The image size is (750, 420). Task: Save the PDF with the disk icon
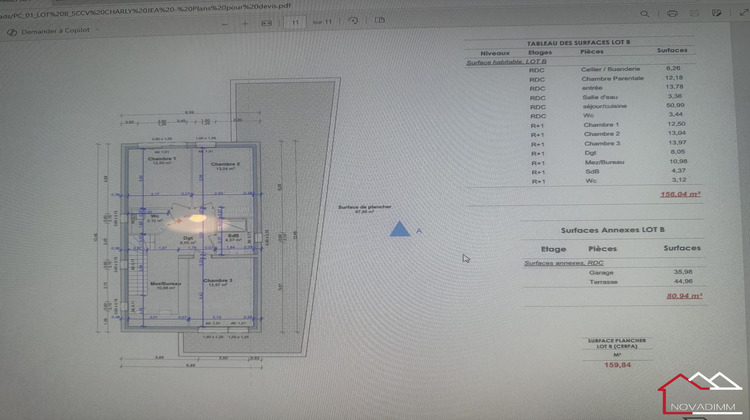695,13
